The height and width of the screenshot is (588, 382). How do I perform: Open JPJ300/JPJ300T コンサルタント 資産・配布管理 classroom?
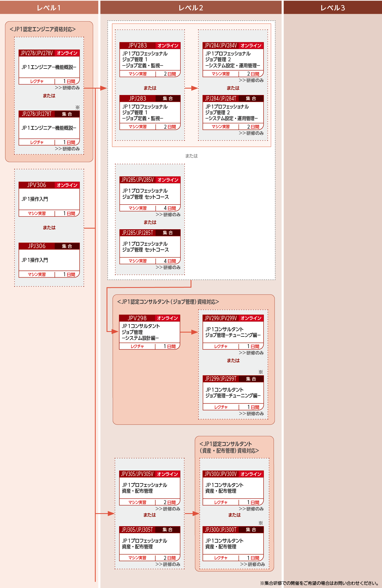[233, 544]
